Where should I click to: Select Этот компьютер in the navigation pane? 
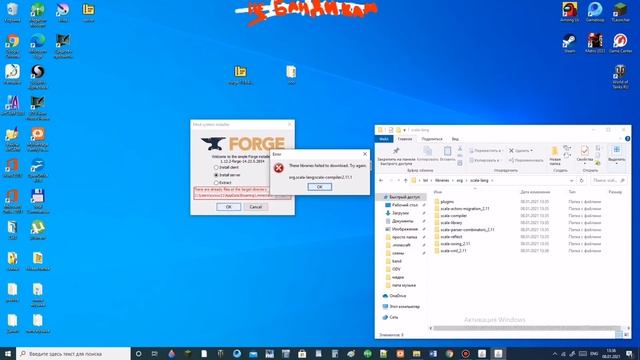coord(401,307)
